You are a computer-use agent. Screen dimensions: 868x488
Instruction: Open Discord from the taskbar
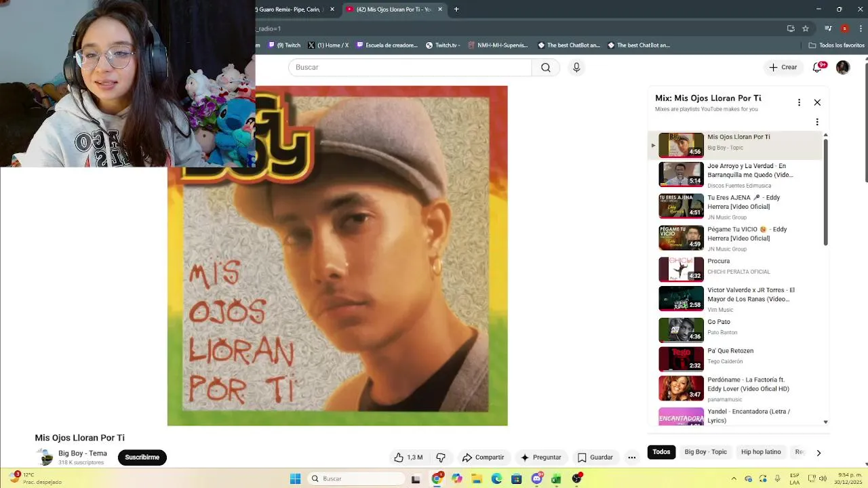[x=537, y=479]
